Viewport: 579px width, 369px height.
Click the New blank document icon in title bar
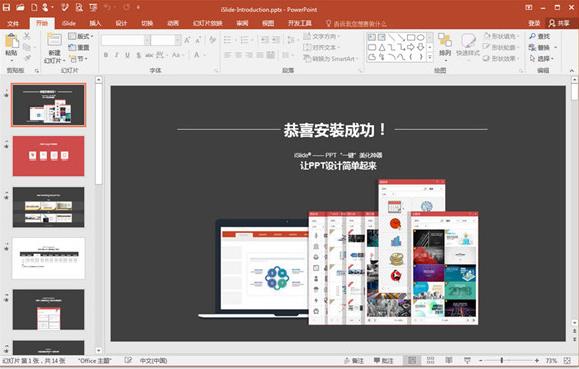point(34,7)
